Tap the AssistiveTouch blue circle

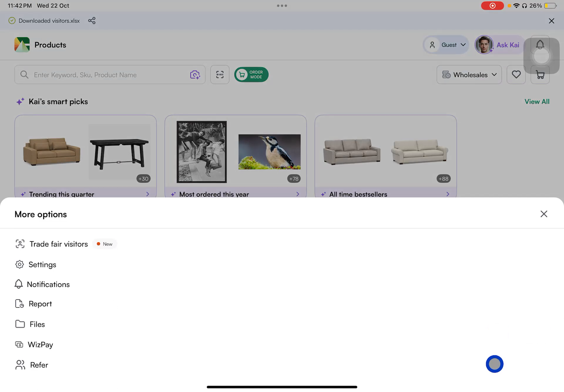(x=495, y=364)
